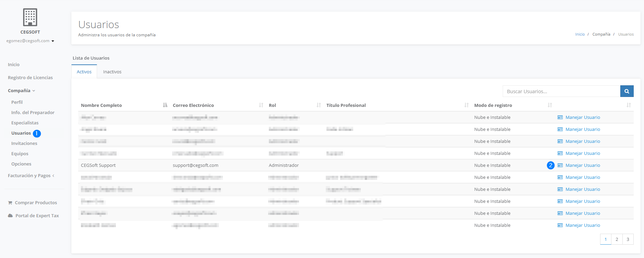This screenshot has width=644, height=258.
Task: Select Usuarios in the sidebar
Action: point(21,133)
